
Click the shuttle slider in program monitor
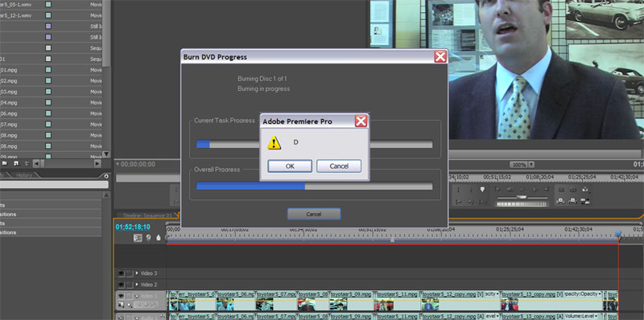522,197
